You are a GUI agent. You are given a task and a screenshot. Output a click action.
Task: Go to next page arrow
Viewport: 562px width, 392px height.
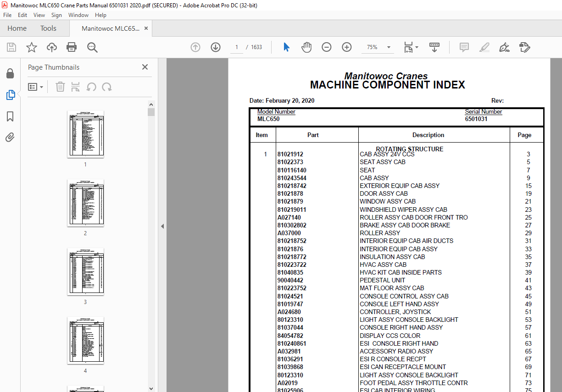[216, 47]
